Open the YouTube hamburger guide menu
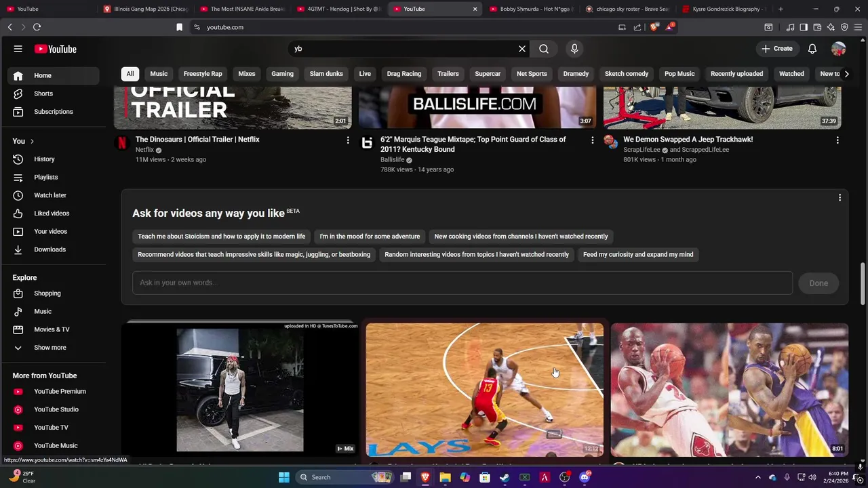Viewport: 868px width, 488px height. (x=18, y=49)
